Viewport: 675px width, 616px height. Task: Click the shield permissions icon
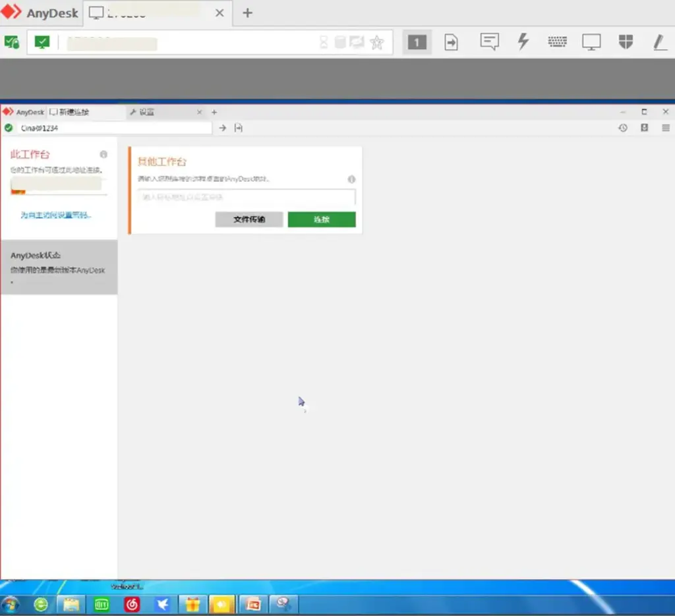[x=626, y=42]
